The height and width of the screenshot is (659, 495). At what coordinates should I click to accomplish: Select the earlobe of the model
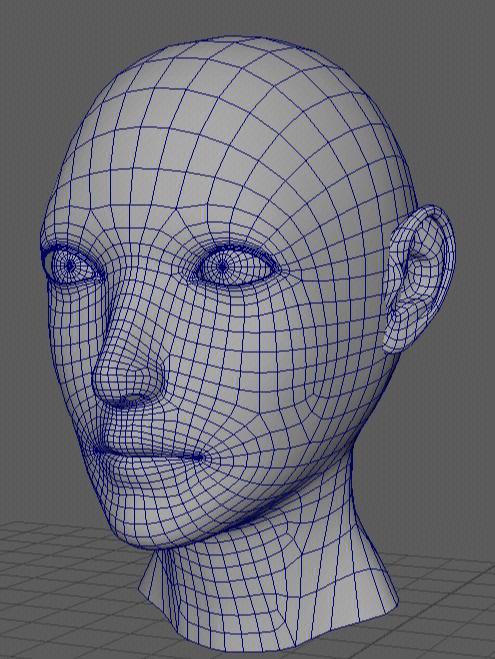click(393, 338)
